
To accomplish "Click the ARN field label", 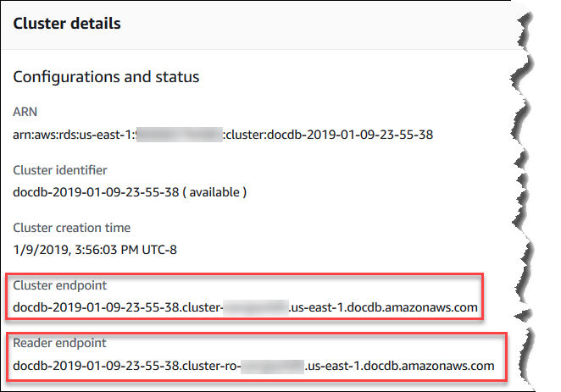I will tap(25, 111).
